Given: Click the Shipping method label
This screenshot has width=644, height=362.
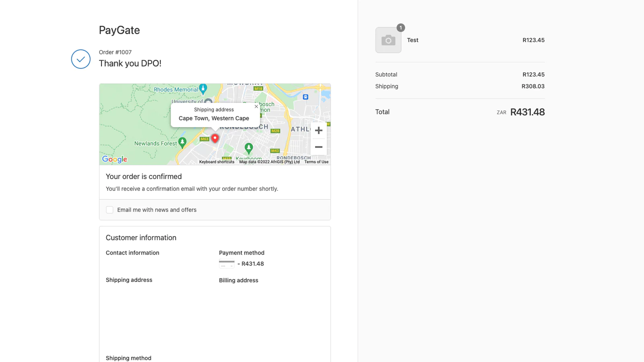Looking at the screenshot, I should [x=128, y=358].
